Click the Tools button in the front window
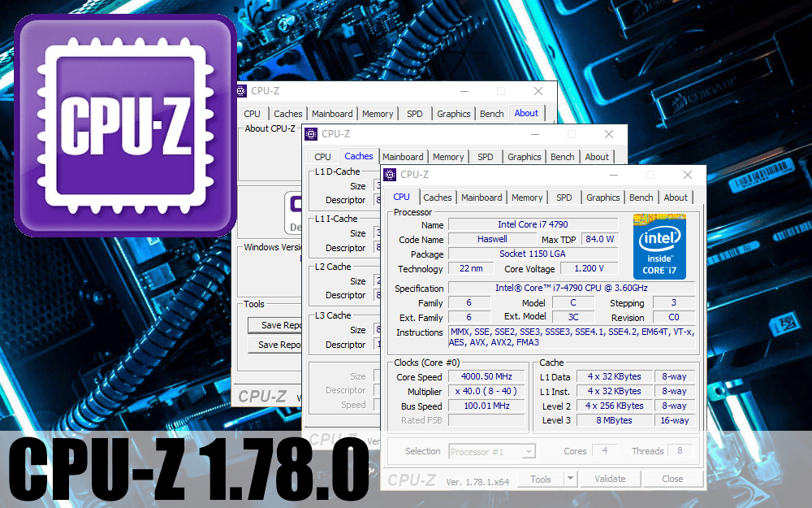 541,479
